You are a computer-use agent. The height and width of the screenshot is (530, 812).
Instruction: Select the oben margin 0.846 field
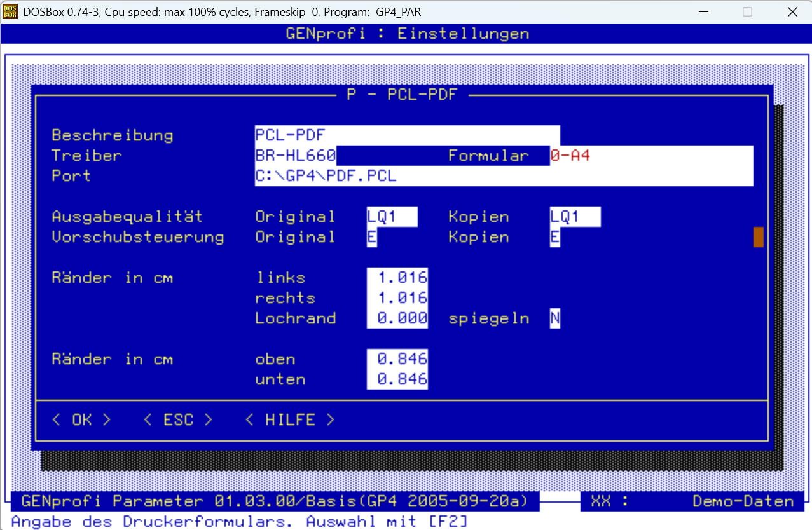coord(397,359)
